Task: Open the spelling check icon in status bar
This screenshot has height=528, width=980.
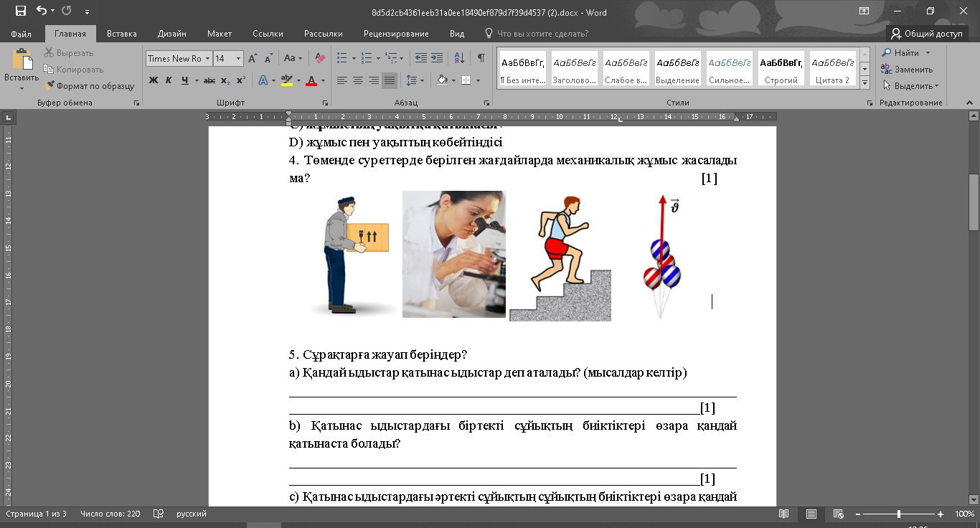Action: tap(159, 514)
